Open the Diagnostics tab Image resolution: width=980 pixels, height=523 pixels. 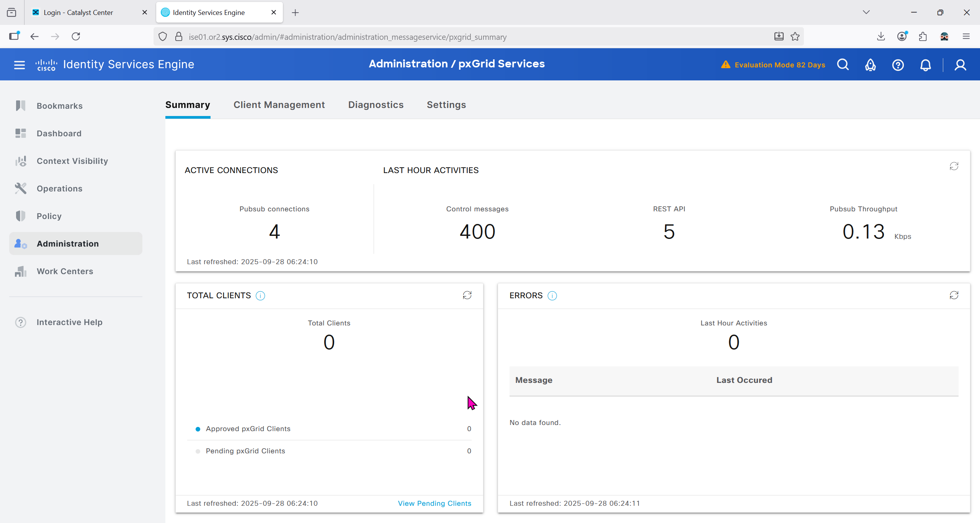point(376,105)
